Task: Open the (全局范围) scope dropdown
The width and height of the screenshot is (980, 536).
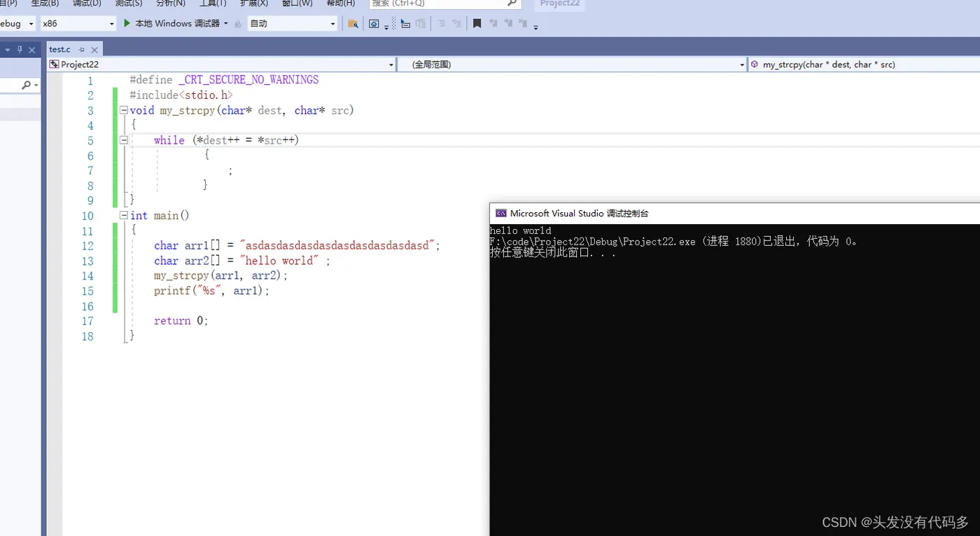Action: pyautogui.click(x=572, y=64)
